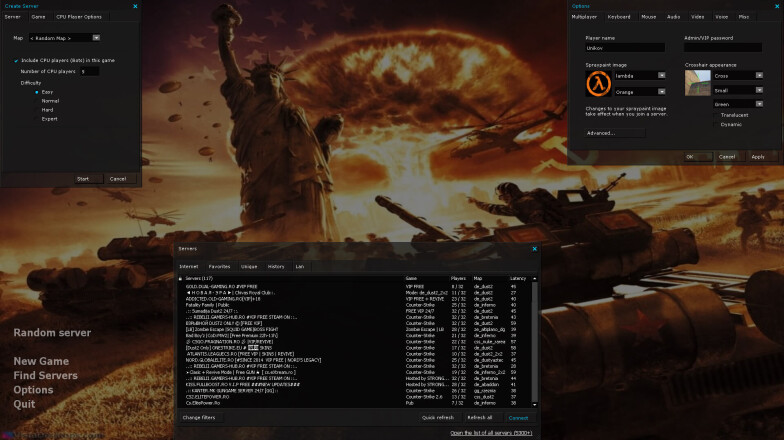Open the Map dropdown in Create Server
Image resolution: width=784 pixels, height=440 pixels.
pyautogui.click(x=96, y=38)
